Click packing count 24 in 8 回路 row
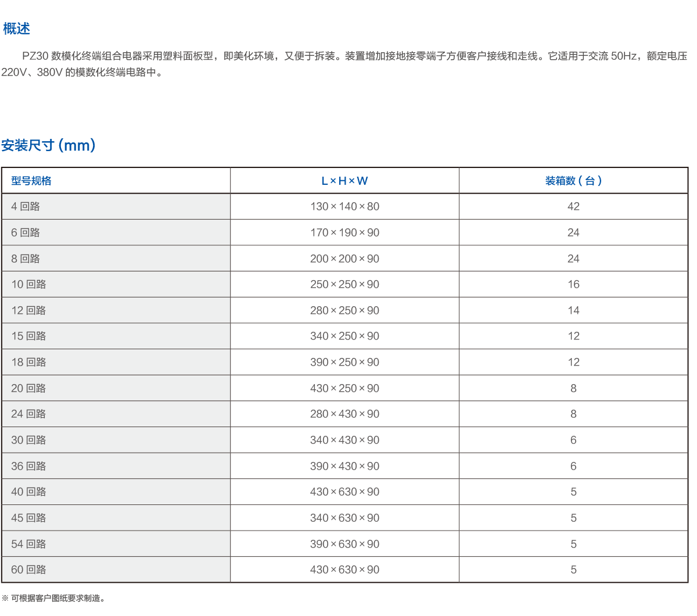Screen dimensions: 697x616 point(573,259)
